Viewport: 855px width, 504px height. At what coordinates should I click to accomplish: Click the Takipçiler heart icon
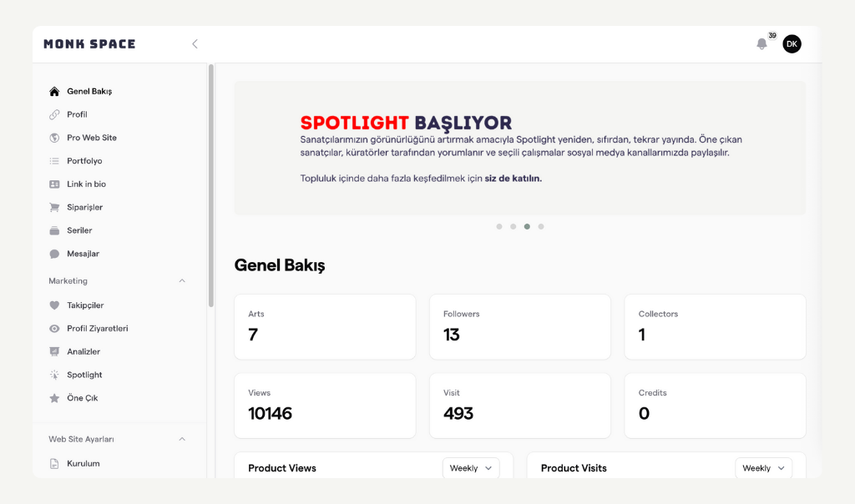54,305
